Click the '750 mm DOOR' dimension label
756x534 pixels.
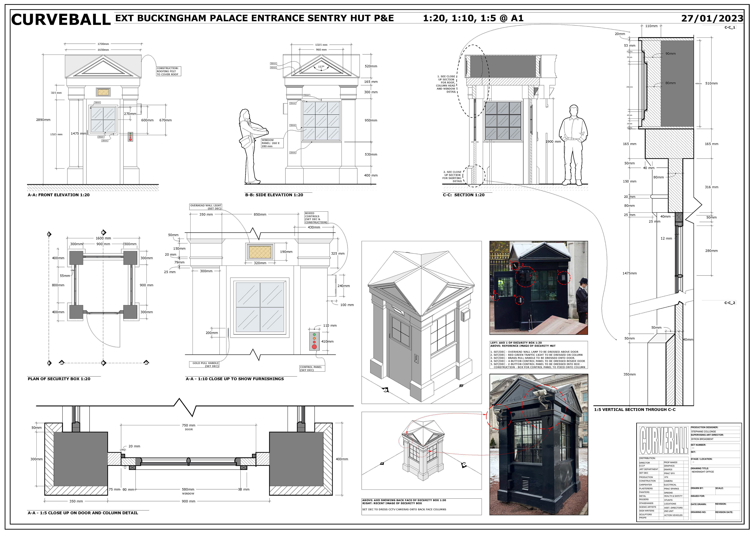click(189, 427)
